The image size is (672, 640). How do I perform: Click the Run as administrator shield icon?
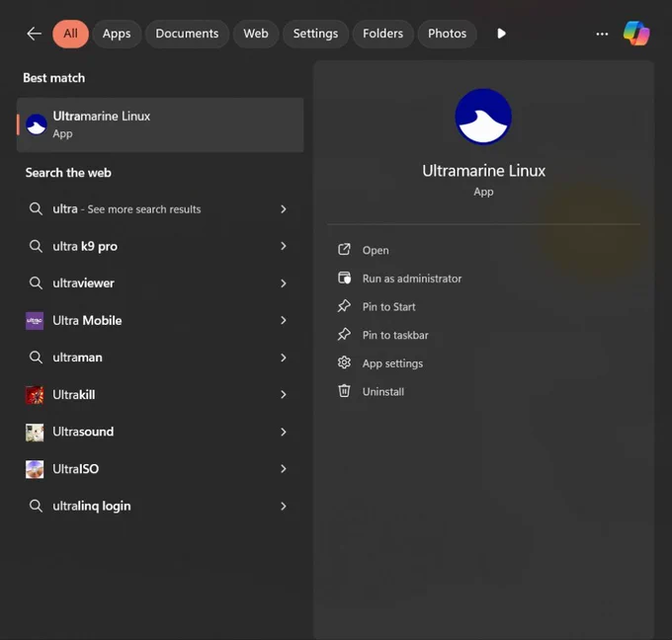(x=344, y=278)
